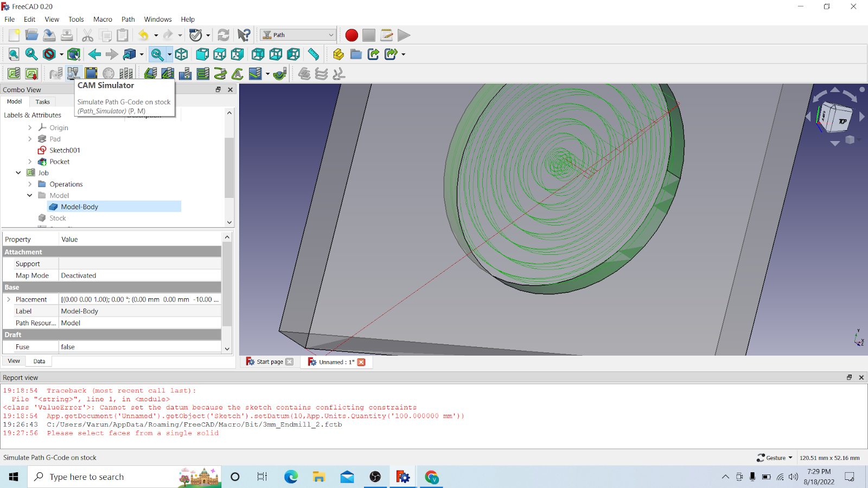Screen dimensions: 868x488
Task: Create a Helix path operation
Action: [220, 73]
